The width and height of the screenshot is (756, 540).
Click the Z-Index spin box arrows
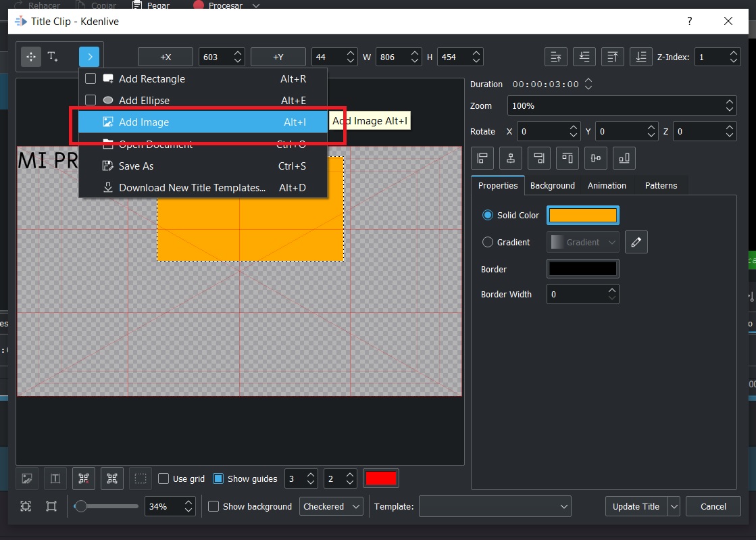point(733,57)
